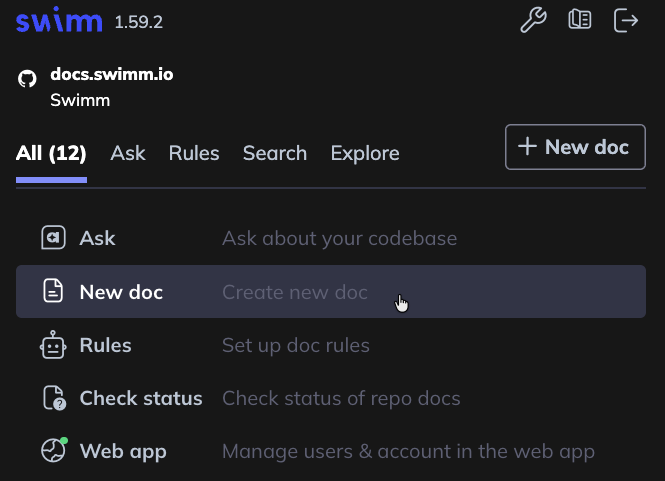Screen dimensions: 665x481
Task: Select the Web app list label
Action: pyautogui.click(x=123, y=451)
